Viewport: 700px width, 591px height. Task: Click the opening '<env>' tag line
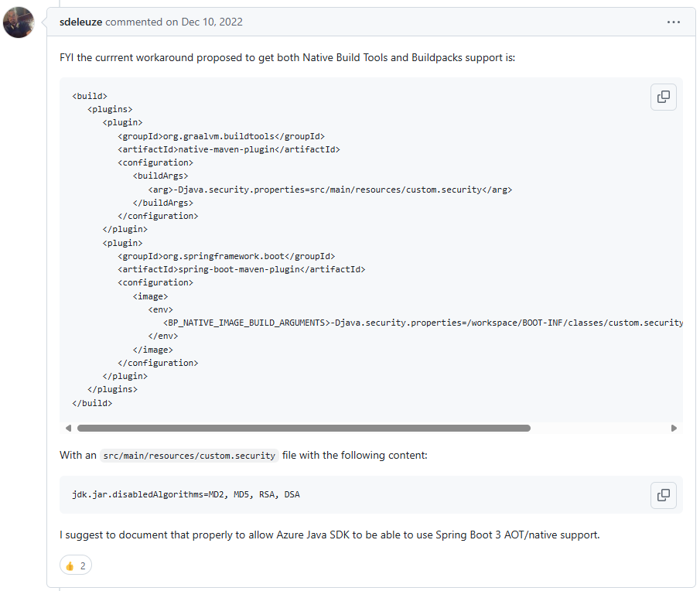point(160,309)
